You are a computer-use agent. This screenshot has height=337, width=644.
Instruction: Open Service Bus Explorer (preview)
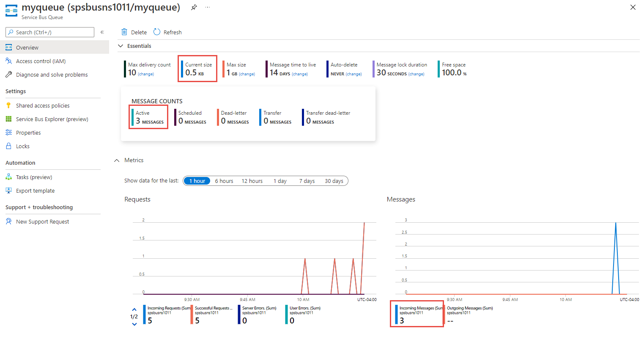[52, 119]
